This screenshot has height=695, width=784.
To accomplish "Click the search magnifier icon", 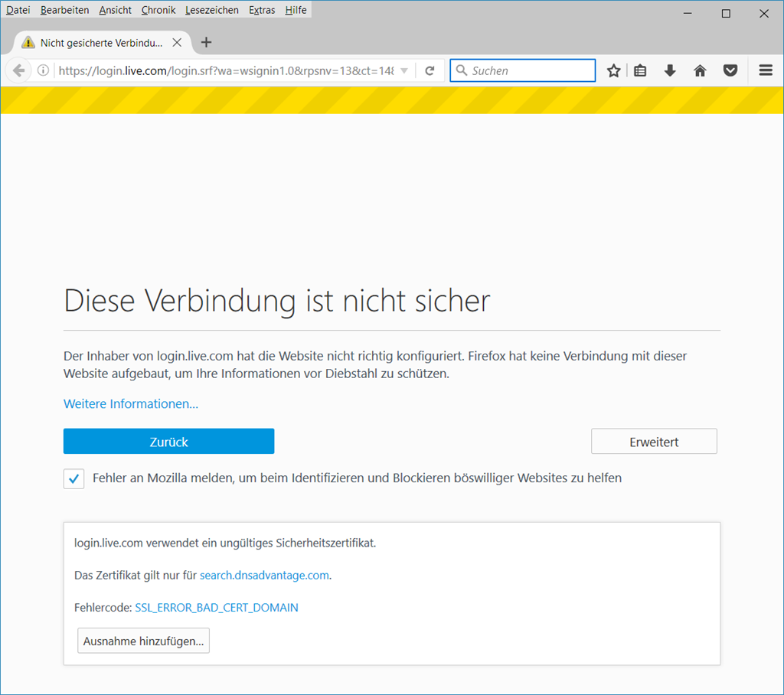I will click(462, 70).
